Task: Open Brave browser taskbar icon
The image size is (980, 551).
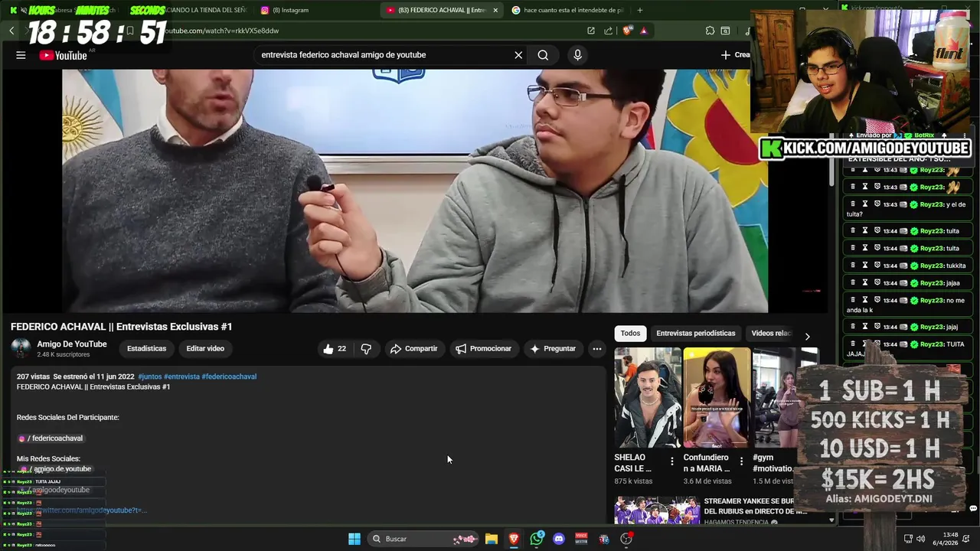Action: [x=514, y=539]
